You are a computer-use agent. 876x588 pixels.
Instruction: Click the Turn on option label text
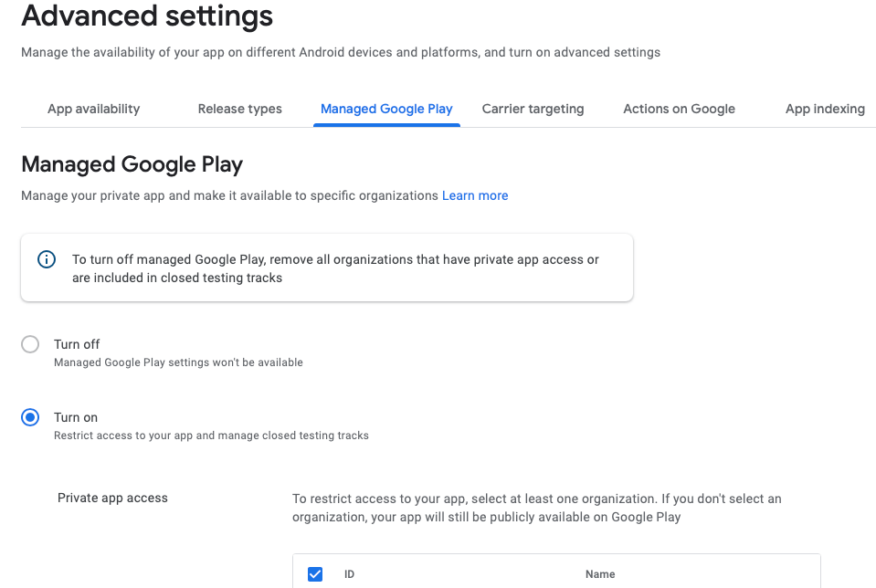[x=75, y=417]
